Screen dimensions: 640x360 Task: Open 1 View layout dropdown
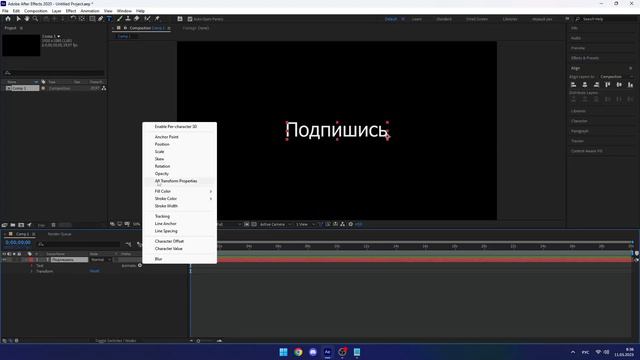click(305, 224)
